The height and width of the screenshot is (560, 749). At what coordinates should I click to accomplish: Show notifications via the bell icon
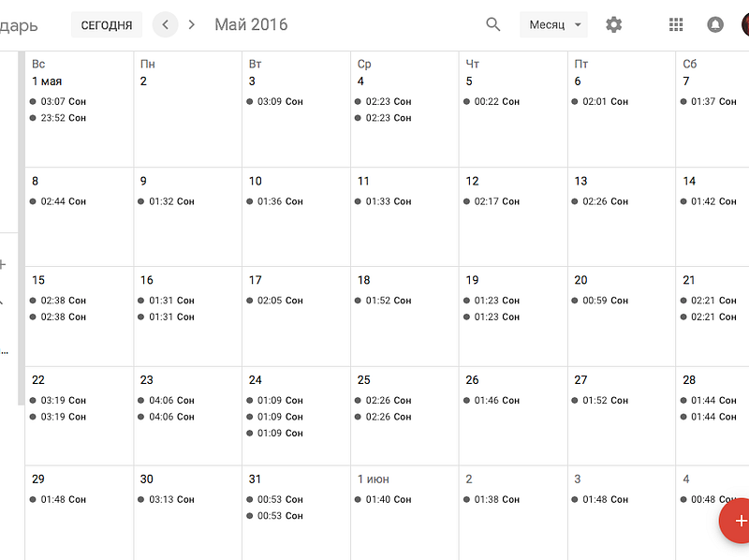(715, 24)
